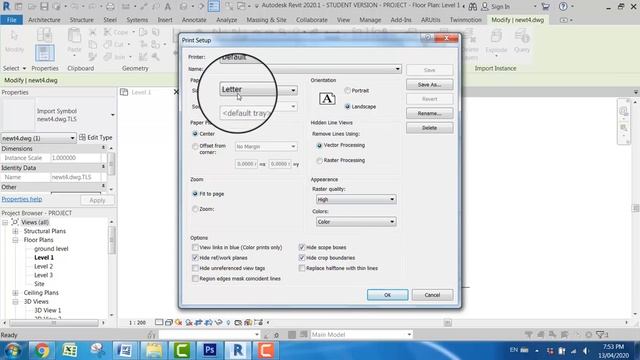The image size is (640, 360).
Task: Click the Photoshop icon in the taskbar
Action: [x=210, y=350]
